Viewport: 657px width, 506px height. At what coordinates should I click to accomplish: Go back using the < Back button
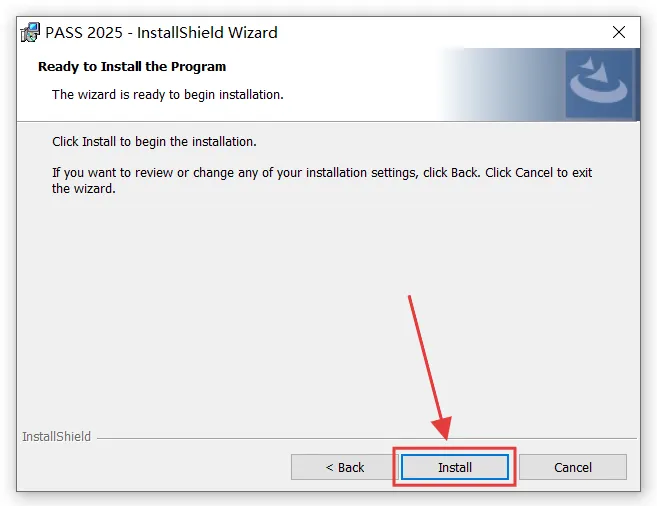pos(344,467)
